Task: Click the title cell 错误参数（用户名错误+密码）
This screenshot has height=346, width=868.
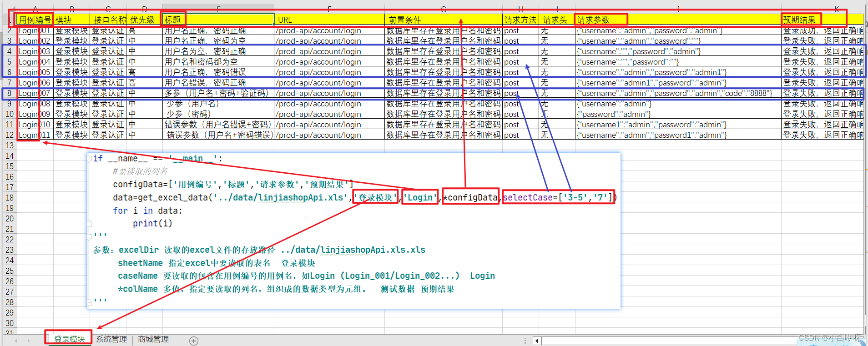Action: [x=218, y=125]
